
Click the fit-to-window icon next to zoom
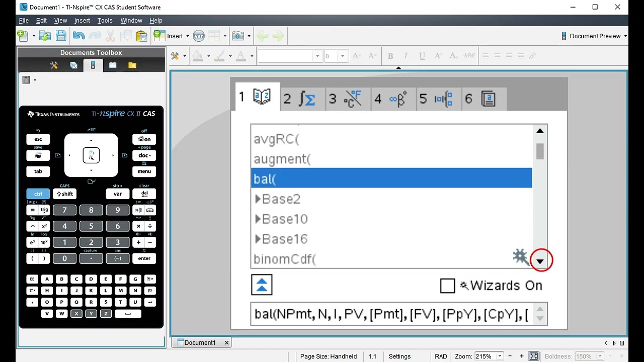(534, 356)
